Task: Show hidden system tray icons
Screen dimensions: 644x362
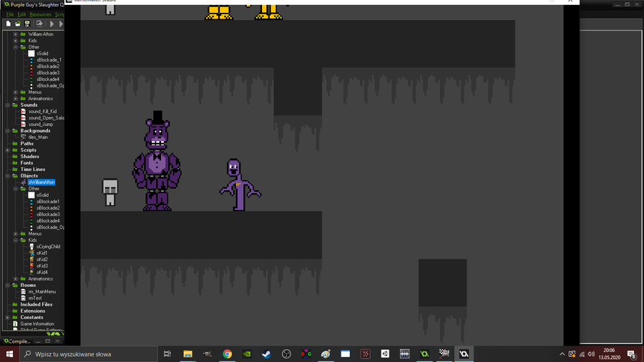Action: (562, 354)
